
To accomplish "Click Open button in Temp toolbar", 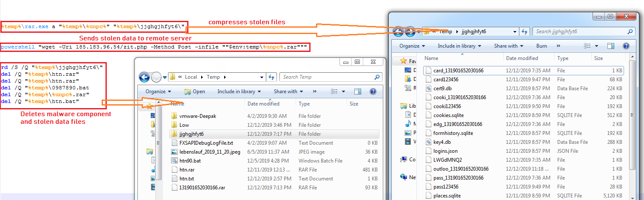I will click(194, 91).
